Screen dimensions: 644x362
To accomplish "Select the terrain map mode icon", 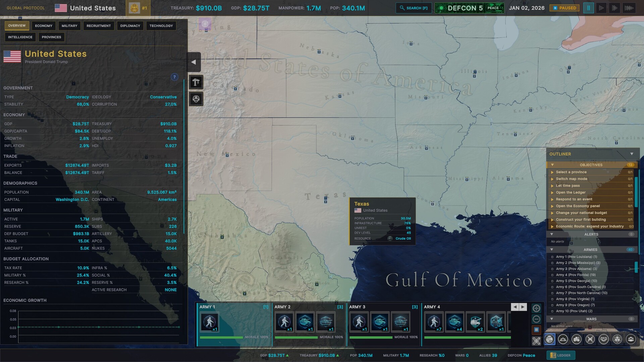I will 563,339.
